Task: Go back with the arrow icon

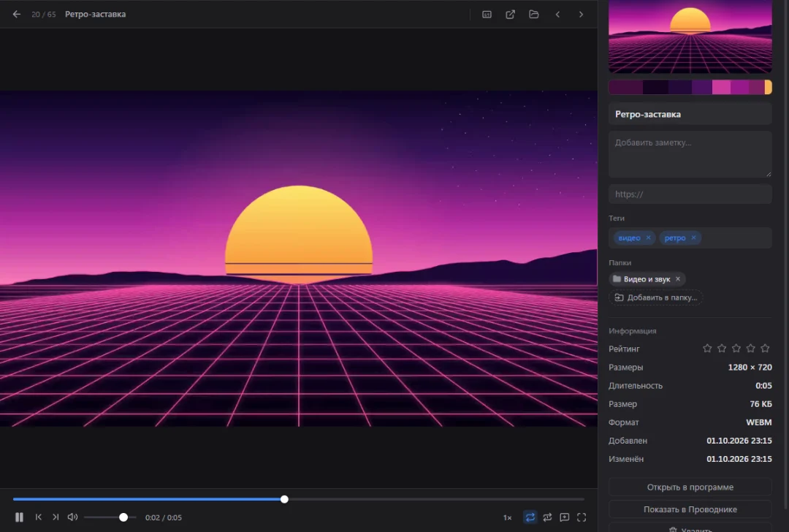Action: (x=17, y=14)
